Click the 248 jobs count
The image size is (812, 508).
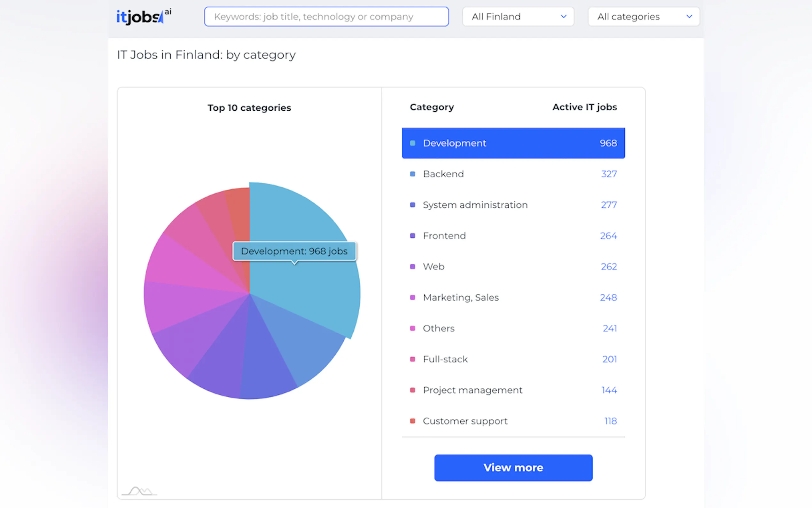click(608, 298)
